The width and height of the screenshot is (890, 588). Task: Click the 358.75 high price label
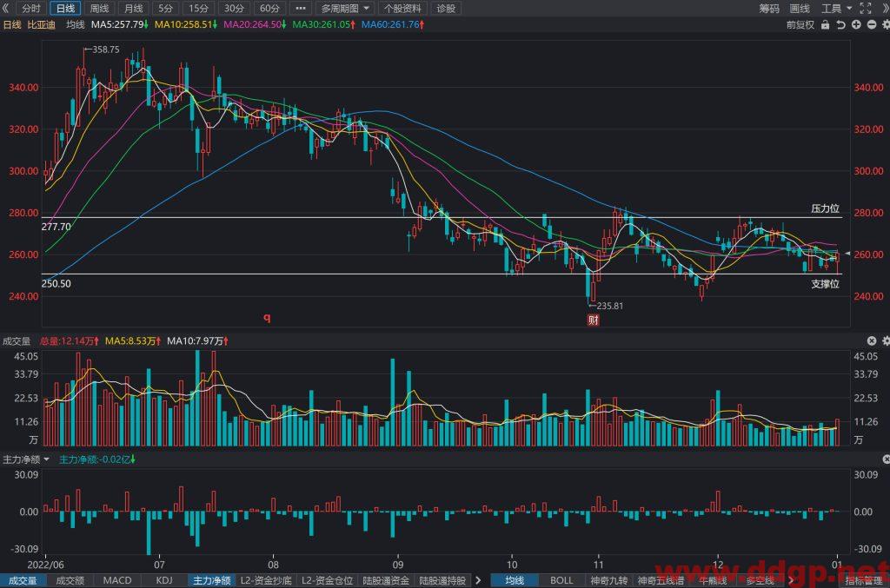click(x=106, y=50)
